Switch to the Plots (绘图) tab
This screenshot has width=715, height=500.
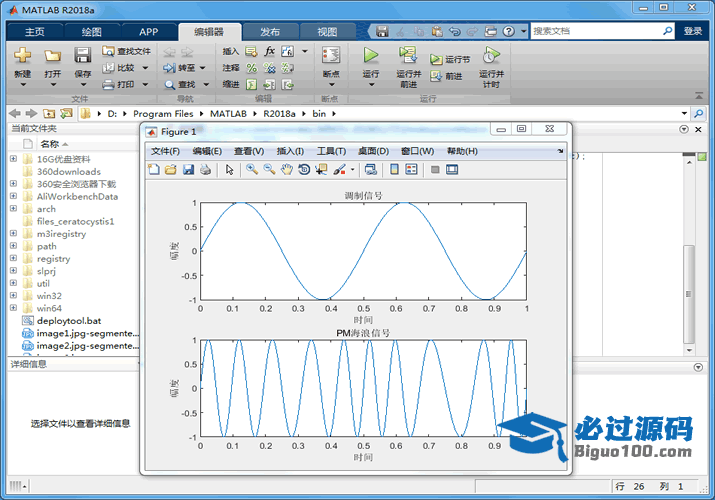[x=91, y=32]
